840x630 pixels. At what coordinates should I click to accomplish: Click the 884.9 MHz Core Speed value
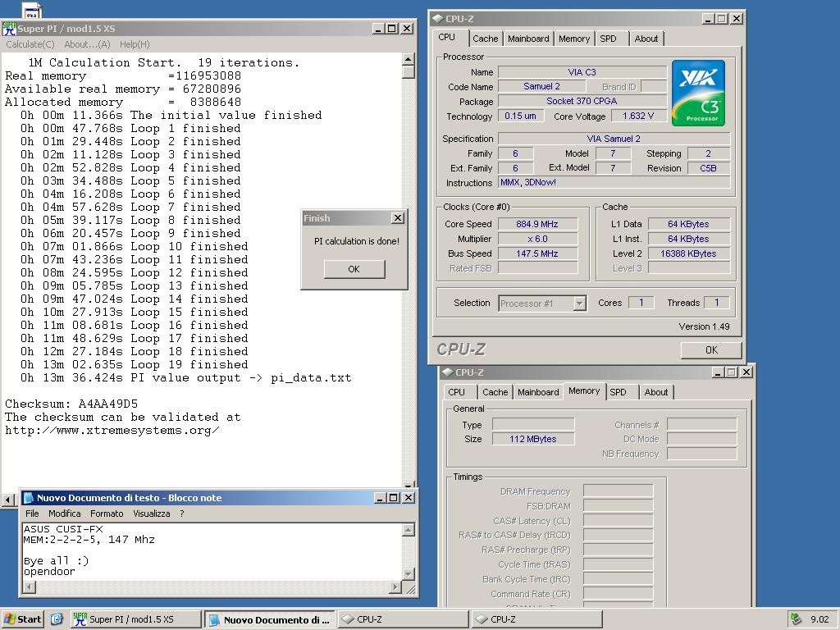point(537,224)
